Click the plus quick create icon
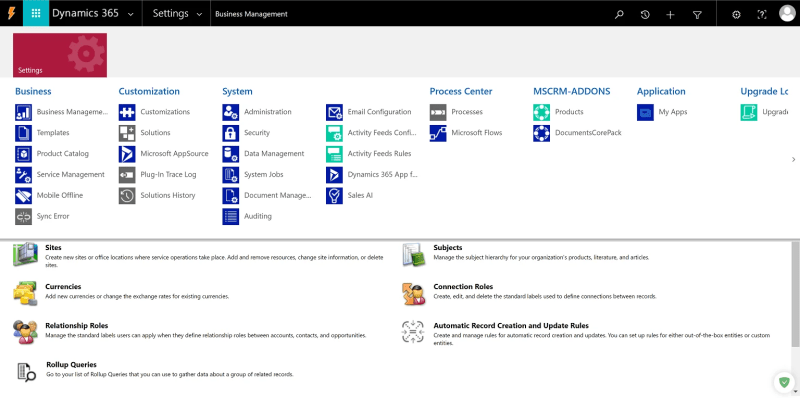The width and height of the screenshot is (800, 398). tap(670, 14)
